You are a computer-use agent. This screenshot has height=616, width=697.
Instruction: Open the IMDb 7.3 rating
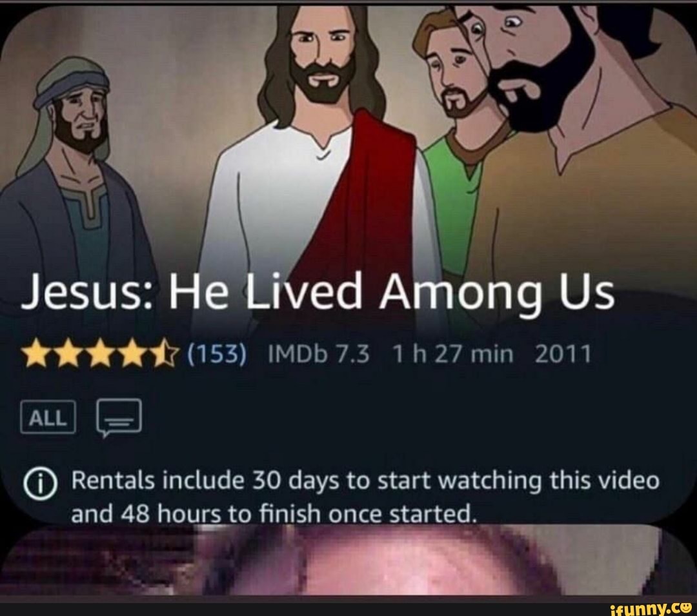click(x=319, y=355)
